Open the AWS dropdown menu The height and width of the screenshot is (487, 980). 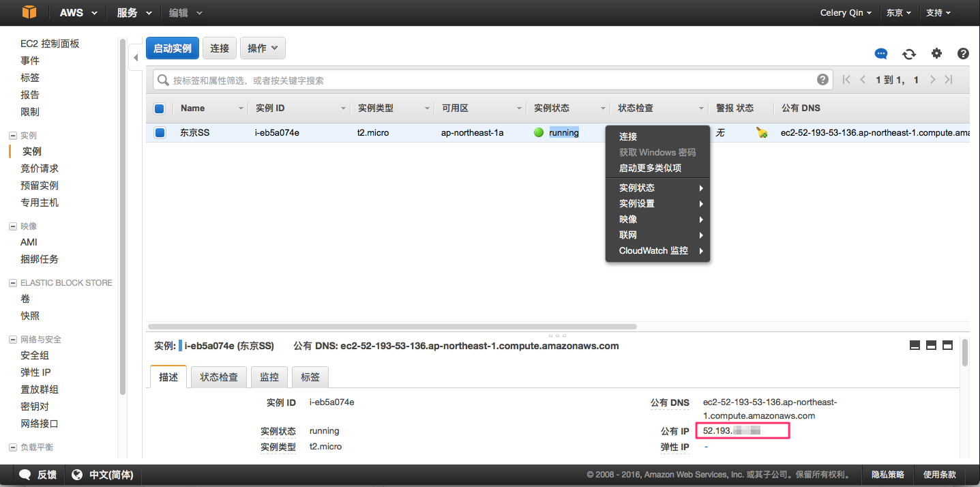(x=78, y=13)
